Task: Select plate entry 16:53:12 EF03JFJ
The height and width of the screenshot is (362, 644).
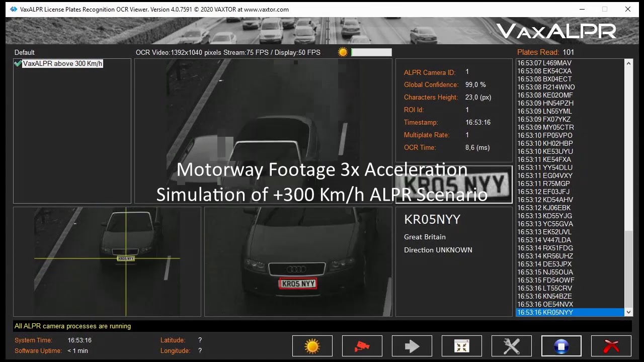Action: [x=571, y=192]
